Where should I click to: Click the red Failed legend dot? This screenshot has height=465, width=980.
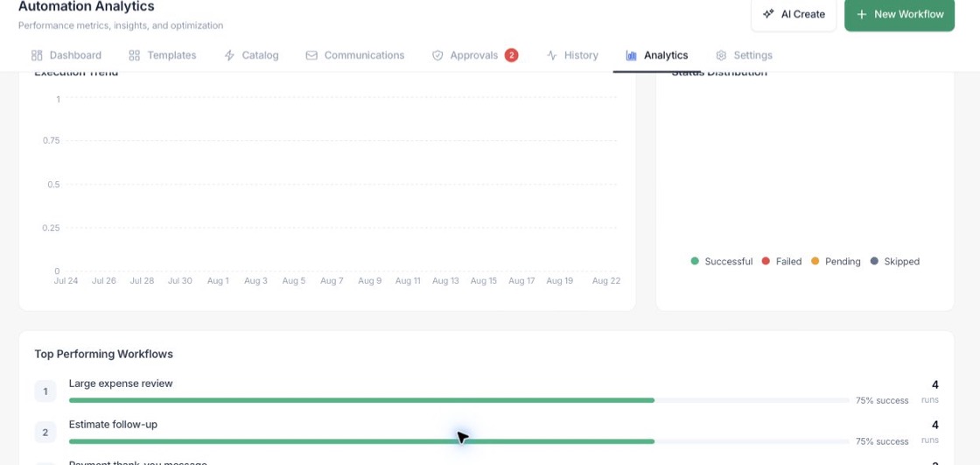766,261
